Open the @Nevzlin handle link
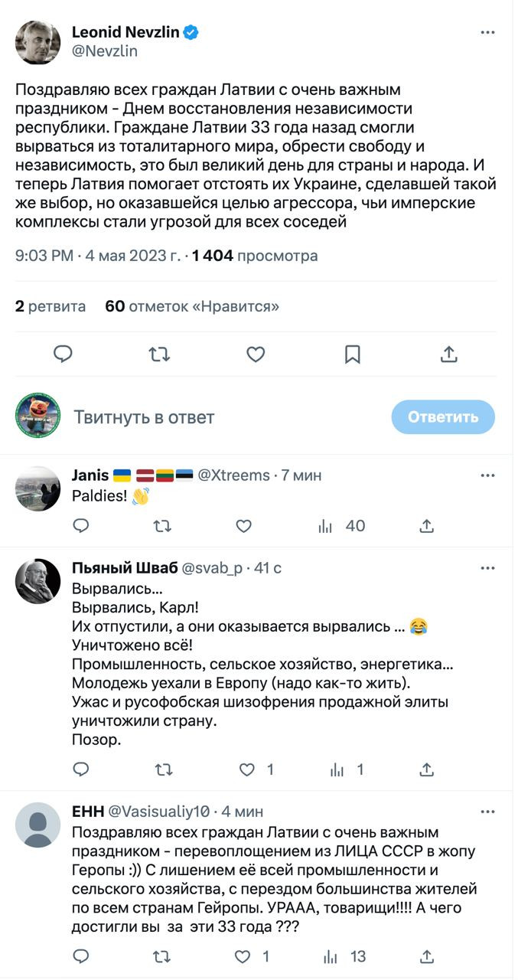518x980 pixels. point(104,51)
